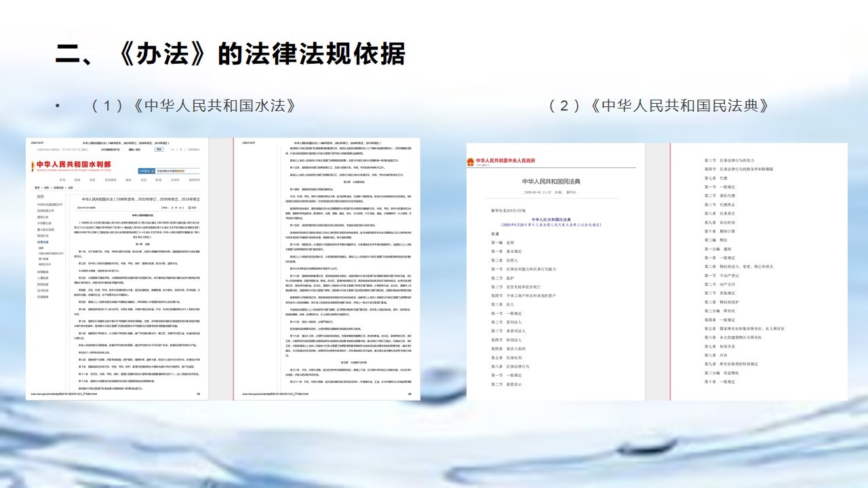
Task: Select the 第一编 总则 contents entry
Action: click(502, 242)
